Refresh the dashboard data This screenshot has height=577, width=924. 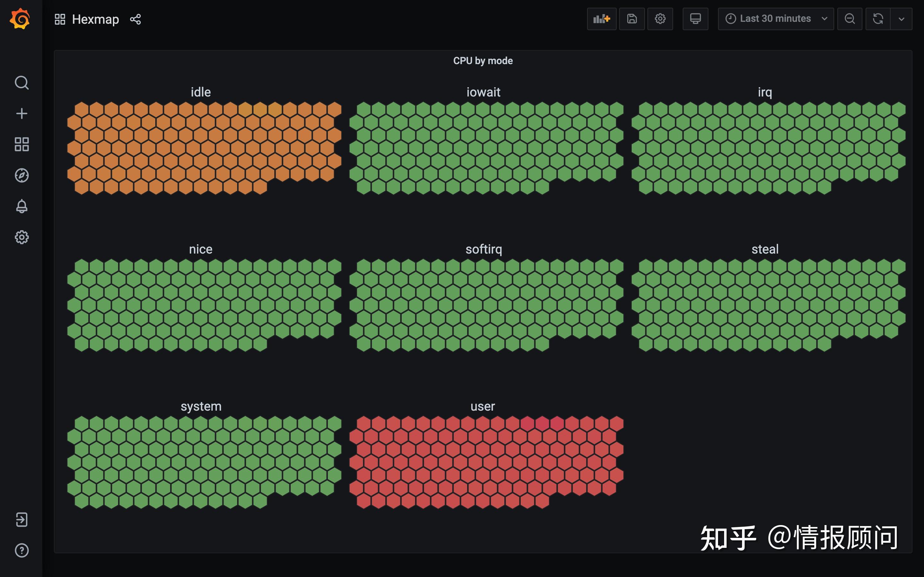point(878,18)
